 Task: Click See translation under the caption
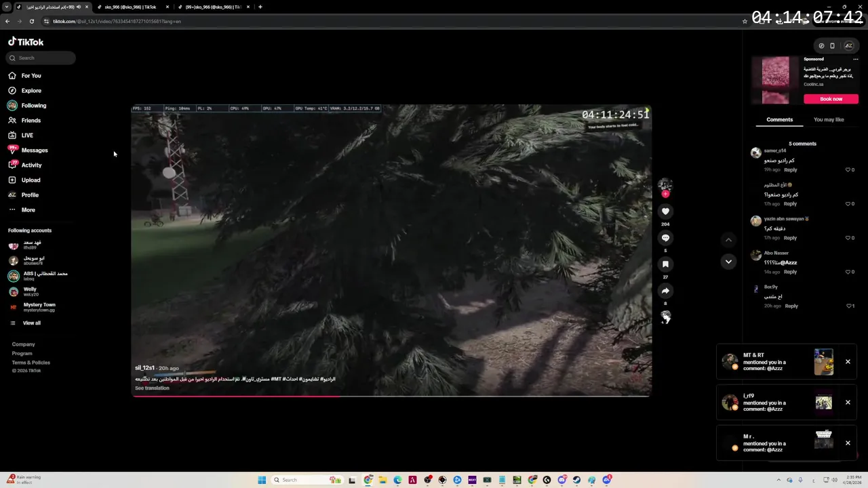tap(152, 388)
